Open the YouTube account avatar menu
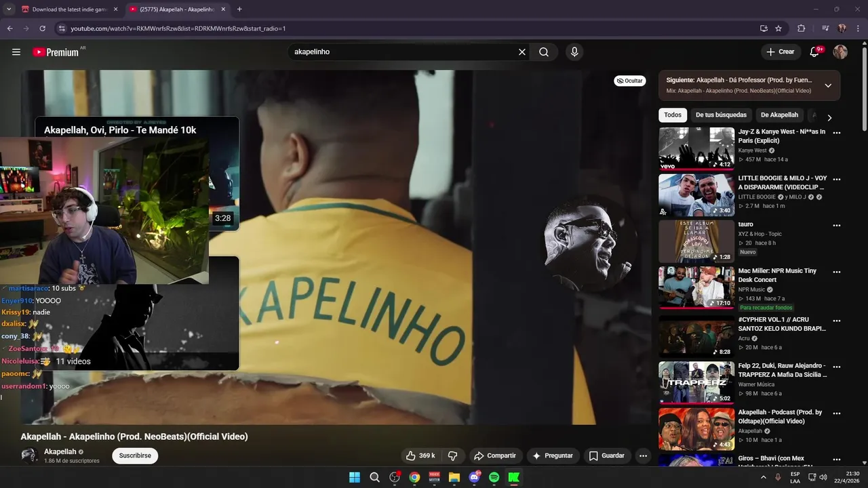The height and width of the screenshot is (488, 868). [840, 52]
